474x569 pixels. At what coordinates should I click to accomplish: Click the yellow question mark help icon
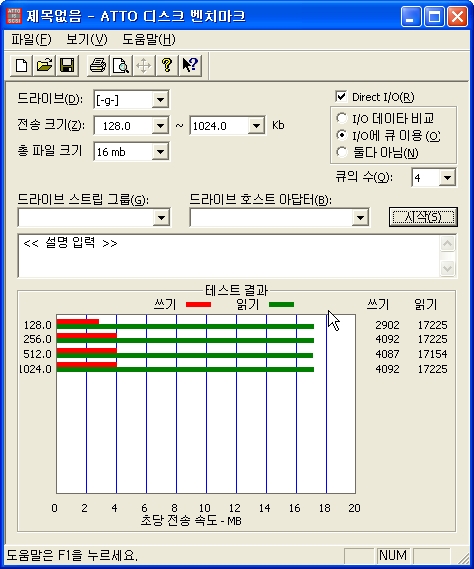point(167,66)
